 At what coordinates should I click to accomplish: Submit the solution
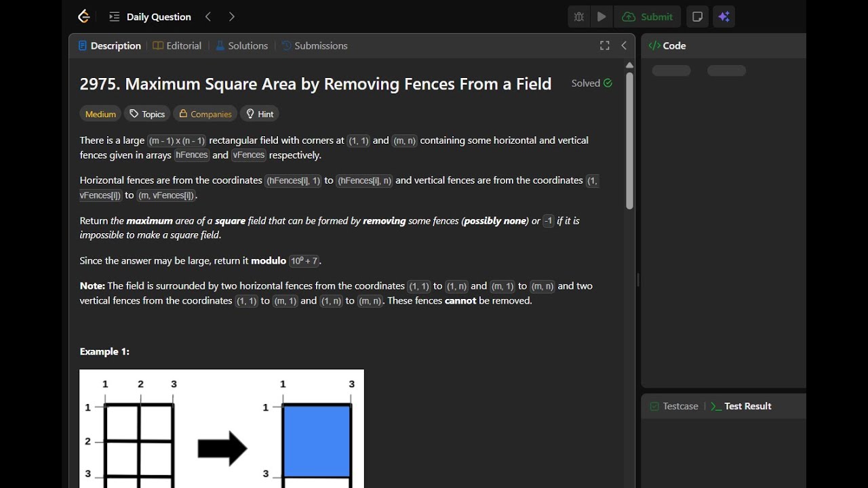click(x=648, y=17)
